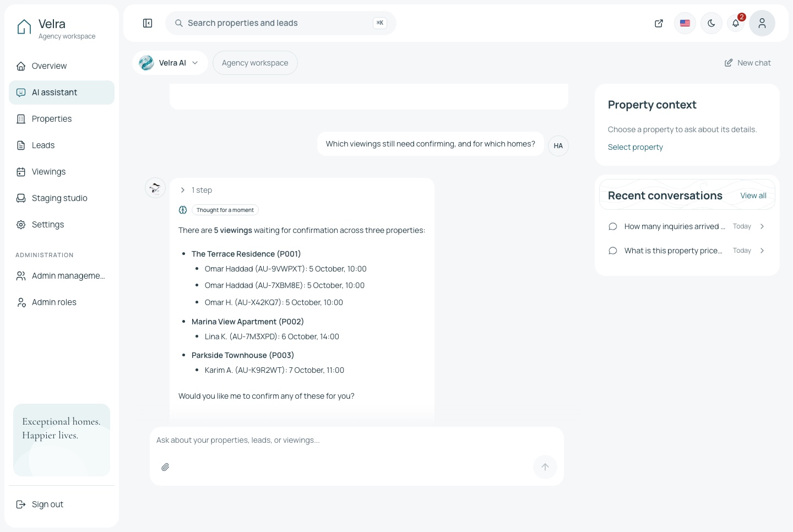
Task: Click the Velra home logo icon
Action: coord(24,27)
